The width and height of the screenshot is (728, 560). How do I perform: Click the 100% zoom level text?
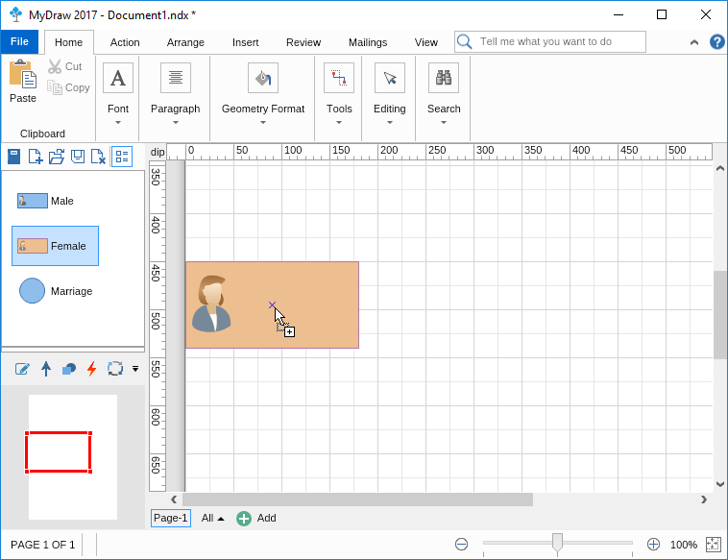click(x=684, y=545)
